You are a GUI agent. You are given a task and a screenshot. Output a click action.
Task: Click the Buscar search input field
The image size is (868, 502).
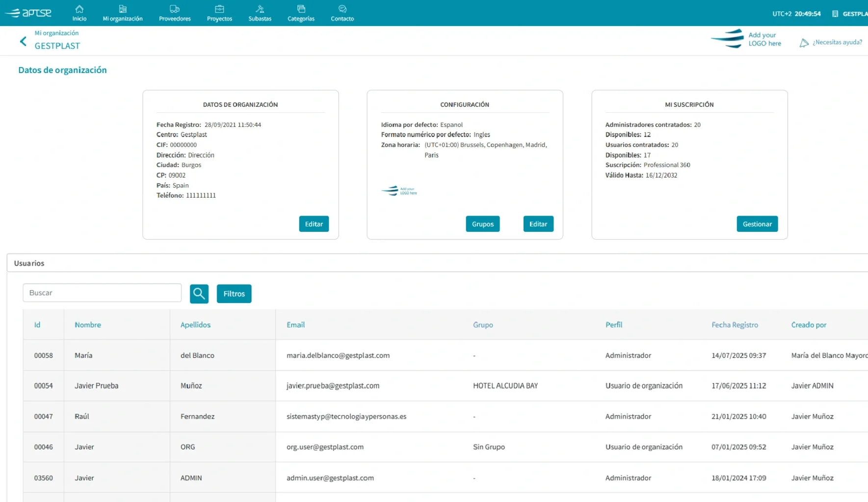pyautogui.click(x=102, y=293)
